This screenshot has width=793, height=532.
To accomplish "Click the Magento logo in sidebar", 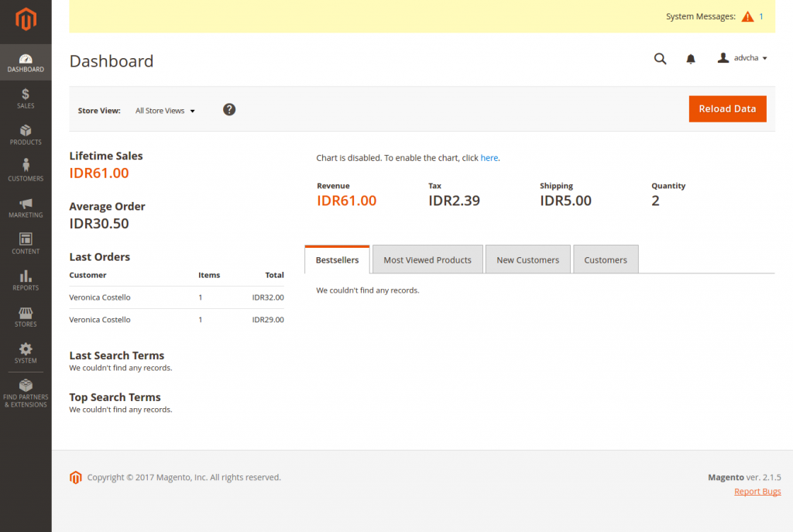I will [x=26, y=20].
